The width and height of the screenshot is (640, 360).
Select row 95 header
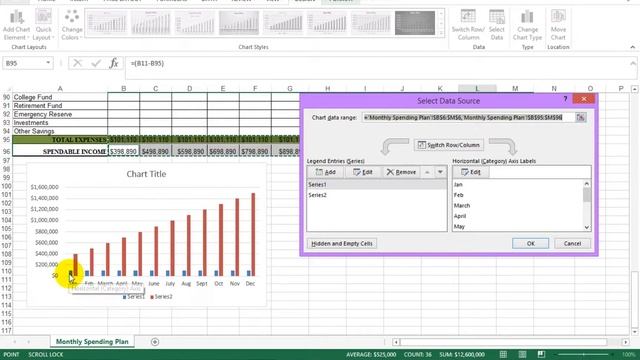(x=6, y=140)
